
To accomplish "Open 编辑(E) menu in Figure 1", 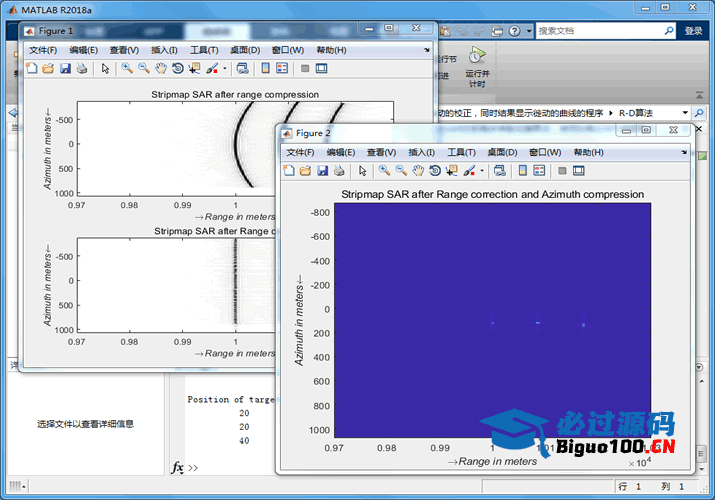I will (x=83, y=50).
